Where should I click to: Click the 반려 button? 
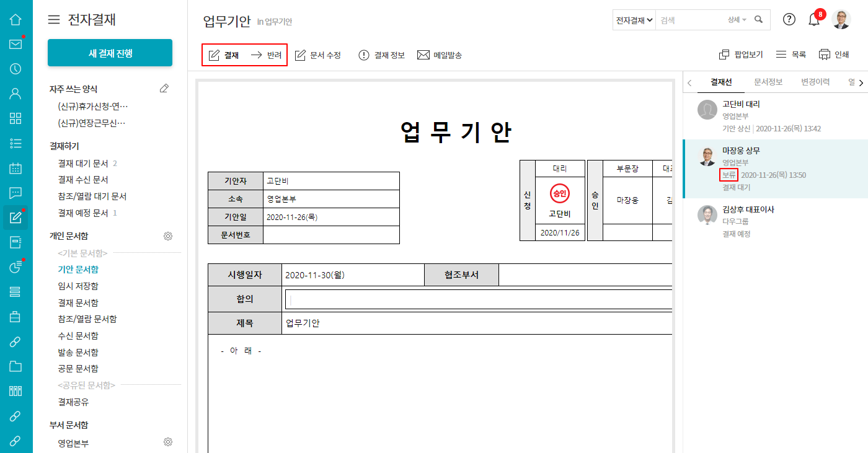pyautogui.click(x=267, y=55)
